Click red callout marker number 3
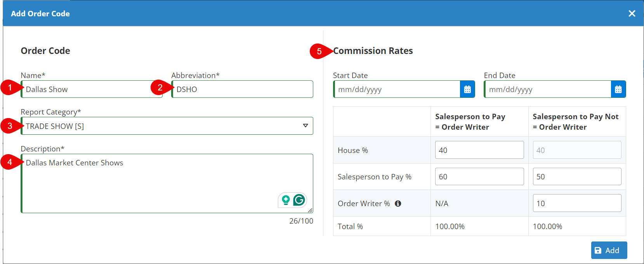This screenshot has width=644, height=264. tap(10, 126)
